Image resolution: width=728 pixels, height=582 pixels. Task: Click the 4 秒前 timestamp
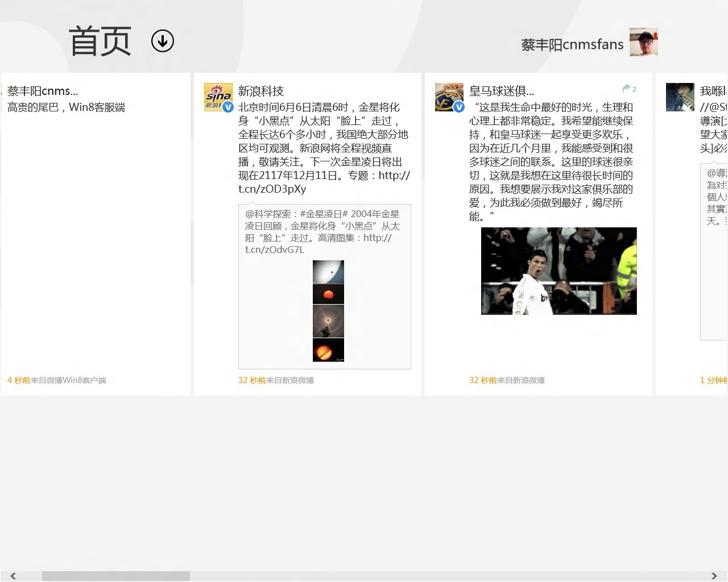click(x=19, y=380)
